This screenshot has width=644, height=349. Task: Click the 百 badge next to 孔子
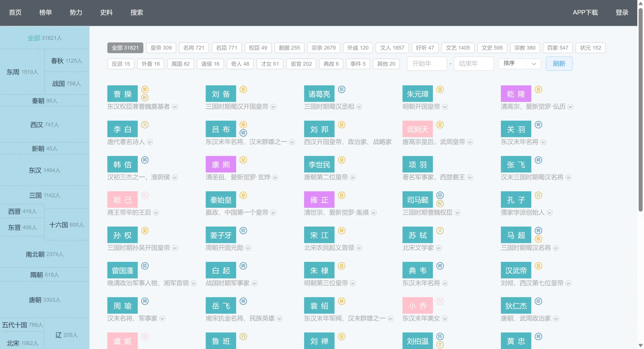coord(538,195)
